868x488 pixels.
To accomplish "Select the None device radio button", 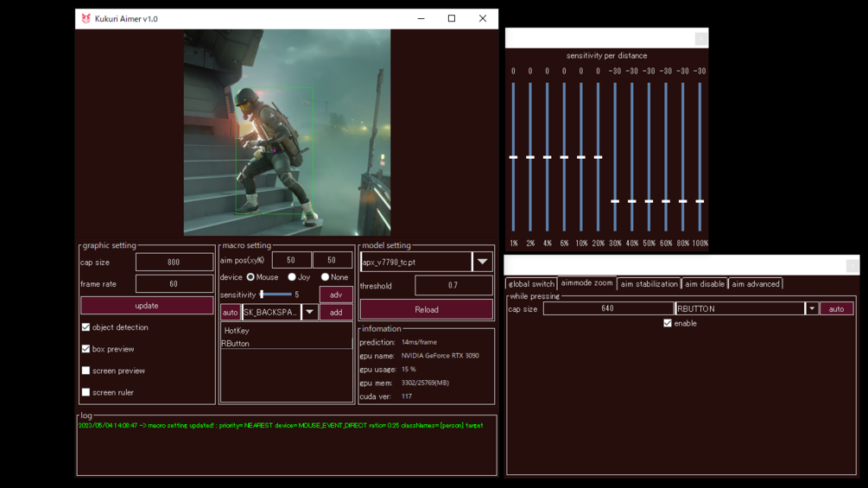I will (325, 276).
